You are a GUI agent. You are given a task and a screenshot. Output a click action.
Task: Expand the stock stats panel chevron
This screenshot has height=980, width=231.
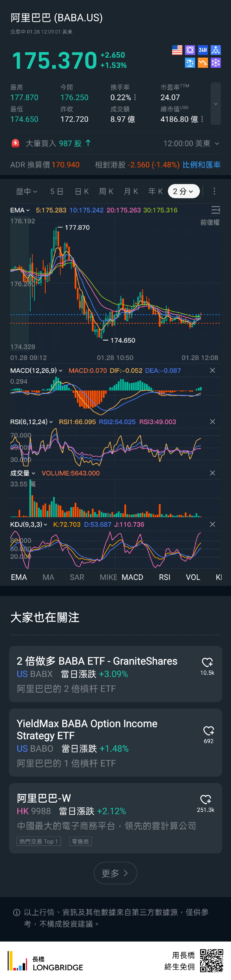pyautogui.click(x=215, y=104)
